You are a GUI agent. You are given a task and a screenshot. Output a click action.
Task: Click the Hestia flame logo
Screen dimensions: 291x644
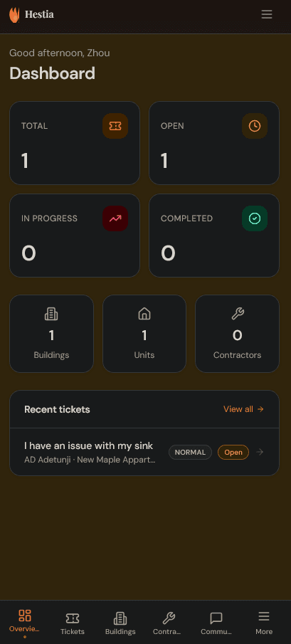pyautogui.click(x=14, y=15)
